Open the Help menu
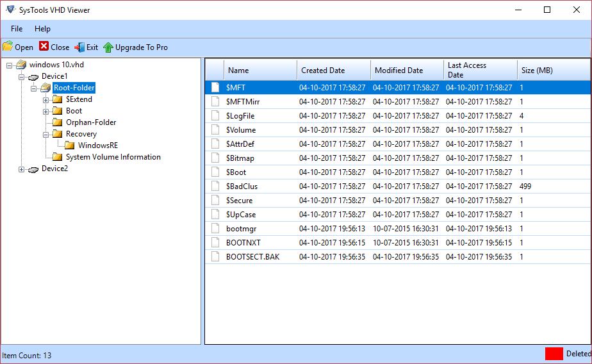592x364 pixels. [x=42, y=29]
